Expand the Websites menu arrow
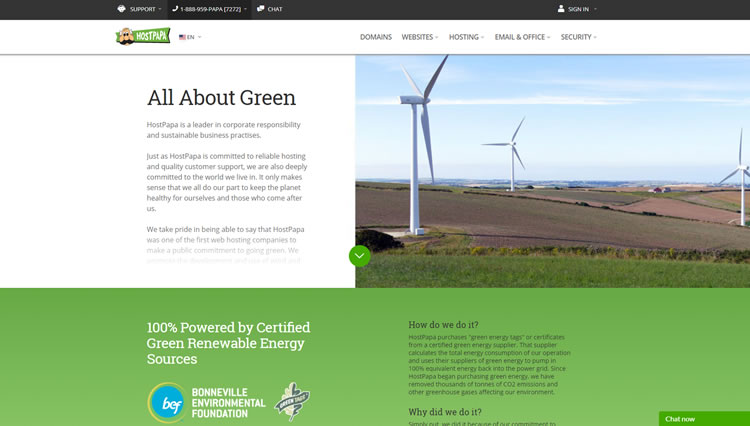This screenshot has height=426, width=750. tap(437, 37)
